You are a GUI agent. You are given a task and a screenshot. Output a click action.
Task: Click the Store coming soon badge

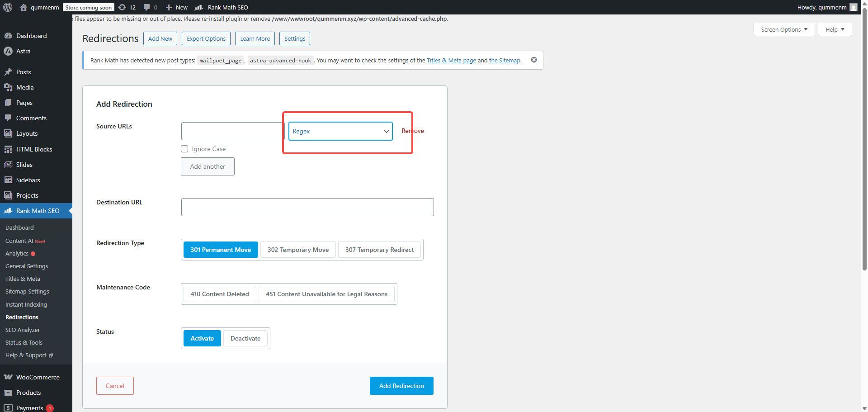click(88, 7)
